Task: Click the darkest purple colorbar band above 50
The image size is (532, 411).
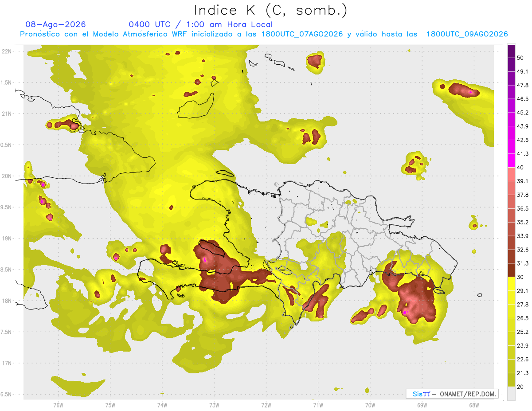Action: (x=512, y=51)
